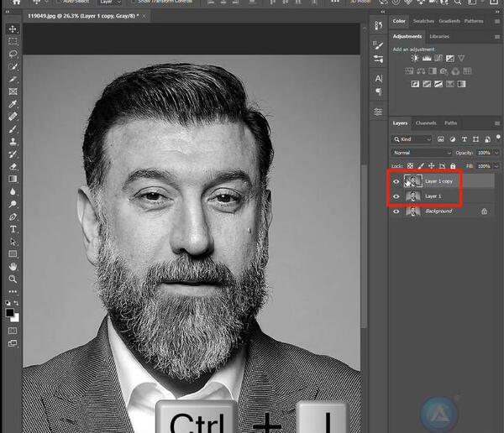Viewport: 504px width, 433px height.
Task: Select the Rectangle shape tool
Action: click(13, 254)
